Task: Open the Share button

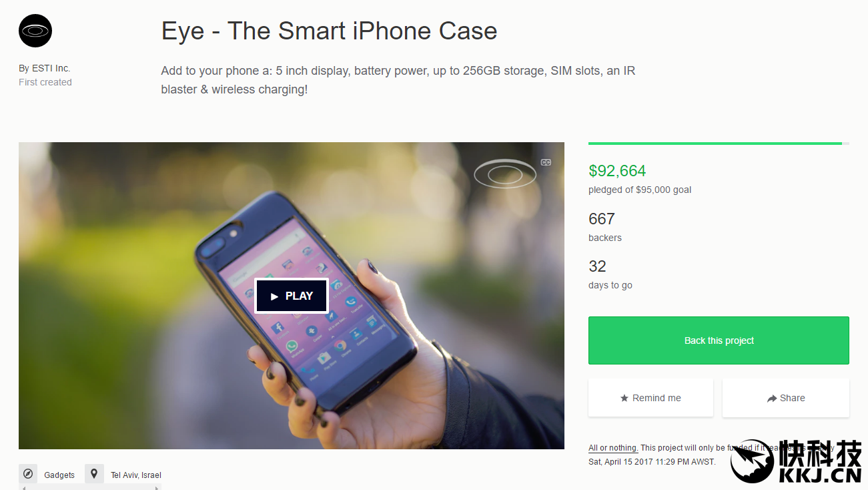Action: coord(785,398)
